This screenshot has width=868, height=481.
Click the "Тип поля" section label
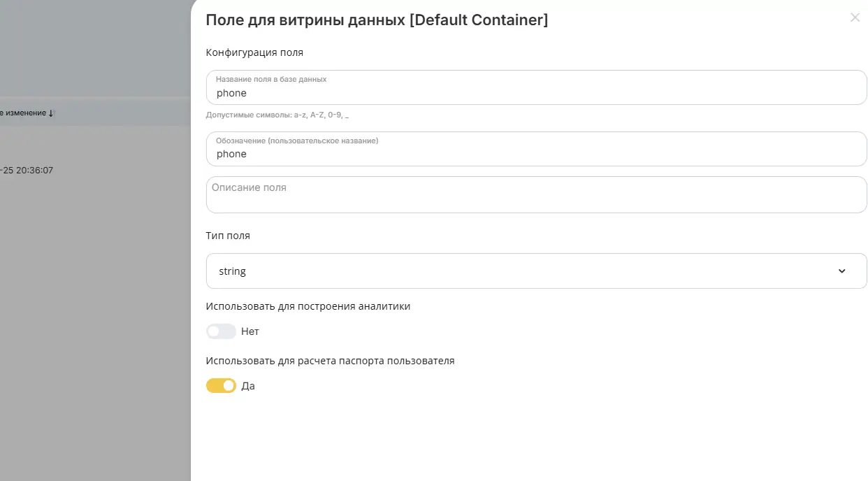228,236
